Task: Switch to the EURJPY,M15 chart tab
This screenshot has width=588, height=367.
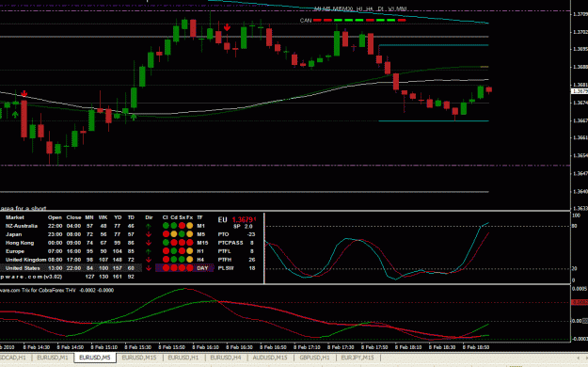Action: click(x=358, y=358)
